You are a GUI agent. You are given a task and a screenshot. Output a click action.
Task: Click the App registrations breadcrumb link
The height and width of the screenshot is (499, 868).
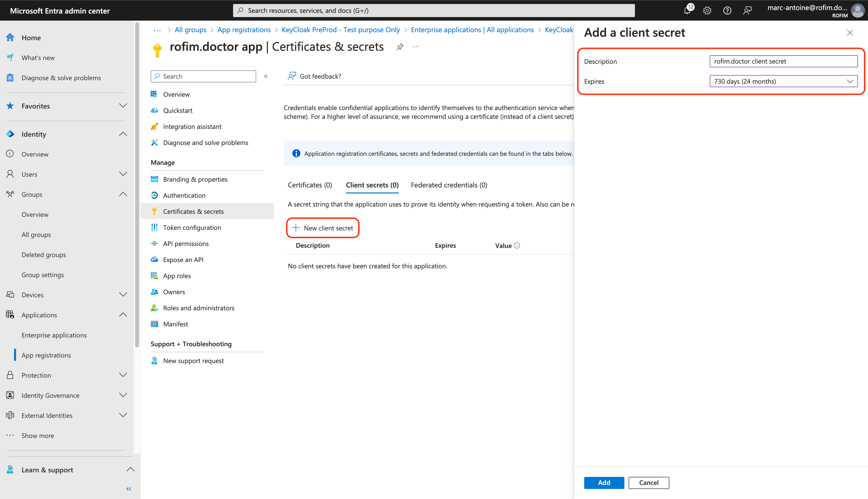coord(244,30)
